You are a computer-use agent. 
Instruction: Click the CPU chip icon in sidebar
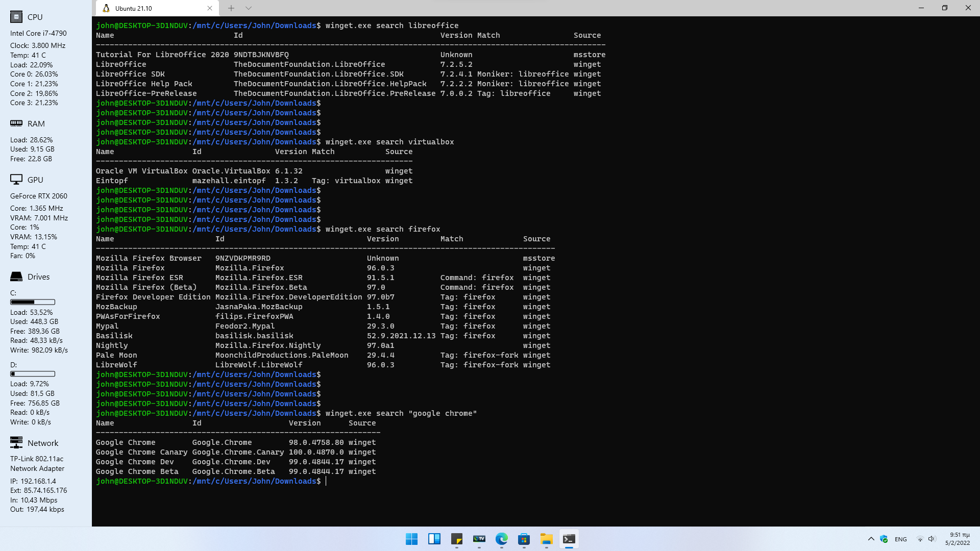[16, 17]
